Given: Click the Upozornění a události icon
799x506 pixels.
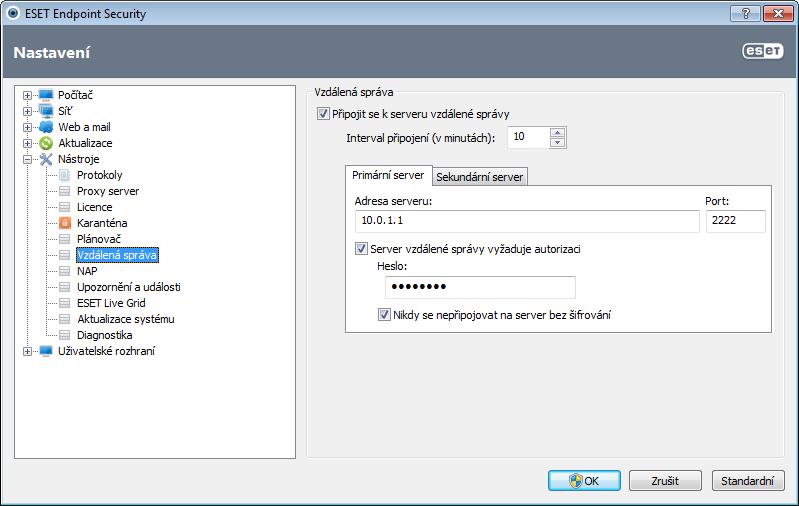Looking at the screenshot, I should click(64, 287).
